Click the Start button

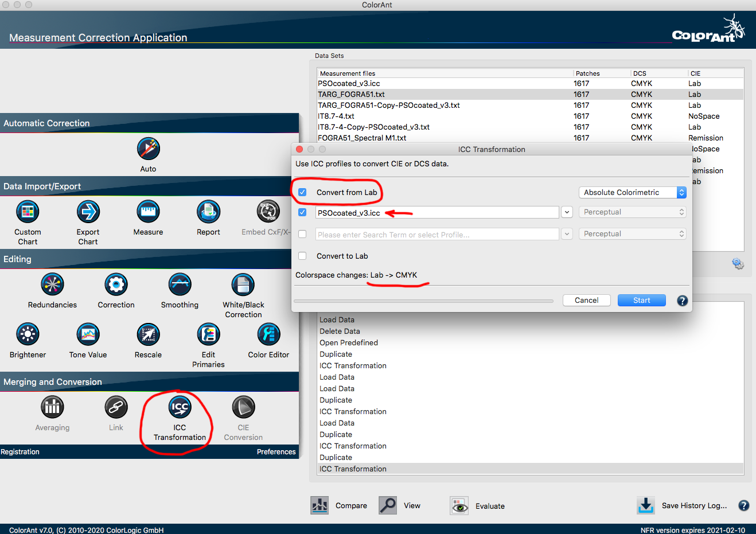pos(641,301)
